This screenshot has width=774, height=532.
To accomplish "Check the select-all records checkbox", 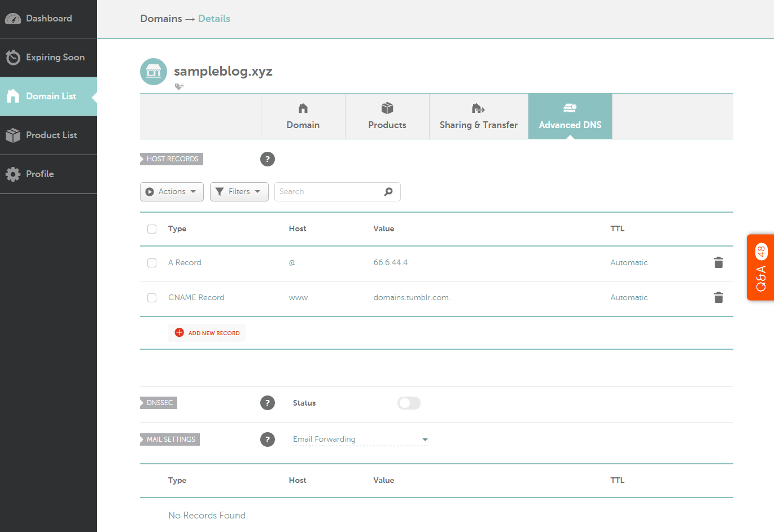I will [152, 229].
